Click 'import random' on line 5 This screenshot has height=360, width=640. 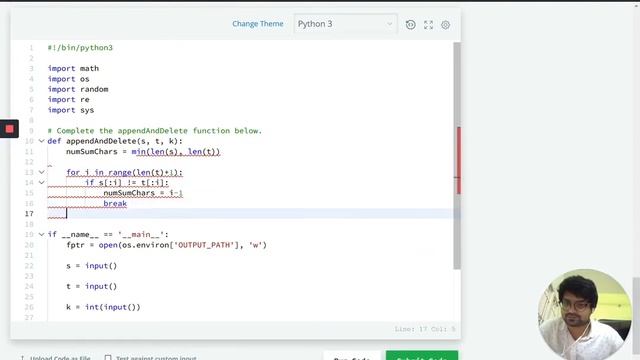click(x=78, y=89)
